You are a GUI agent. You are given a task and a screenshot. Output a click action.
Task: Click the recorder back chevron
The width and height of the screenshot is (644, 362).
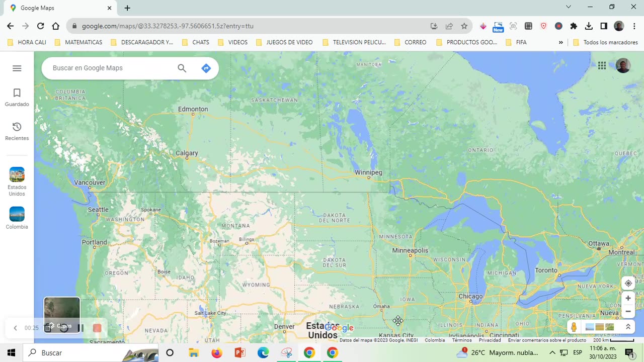pyautogui.click(x=15, y=328)
